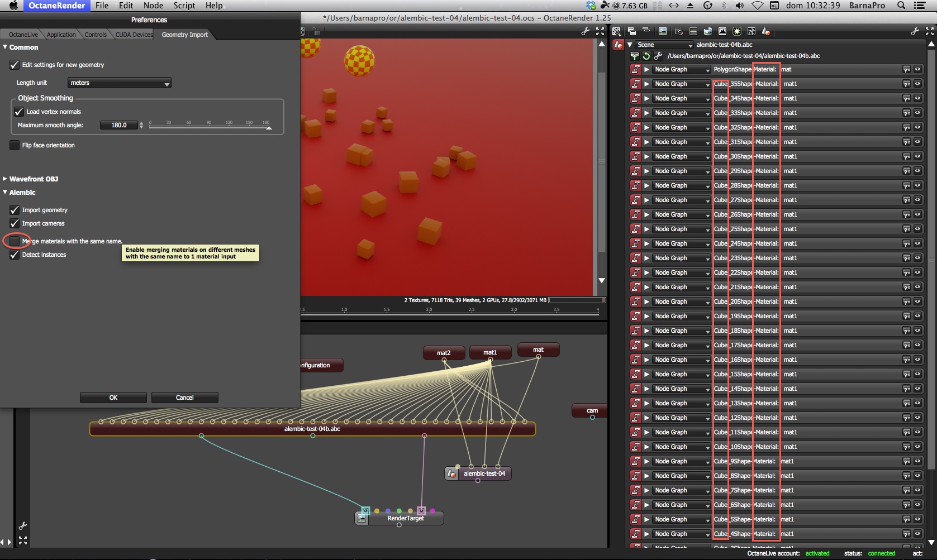Switch to the CUDA Devices tab

pos(134,35)
